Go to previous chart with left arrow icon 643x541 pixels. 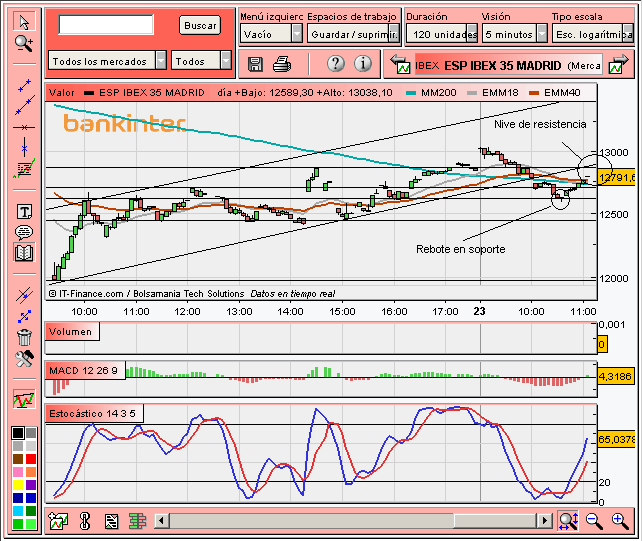click(x=400, y=64)
